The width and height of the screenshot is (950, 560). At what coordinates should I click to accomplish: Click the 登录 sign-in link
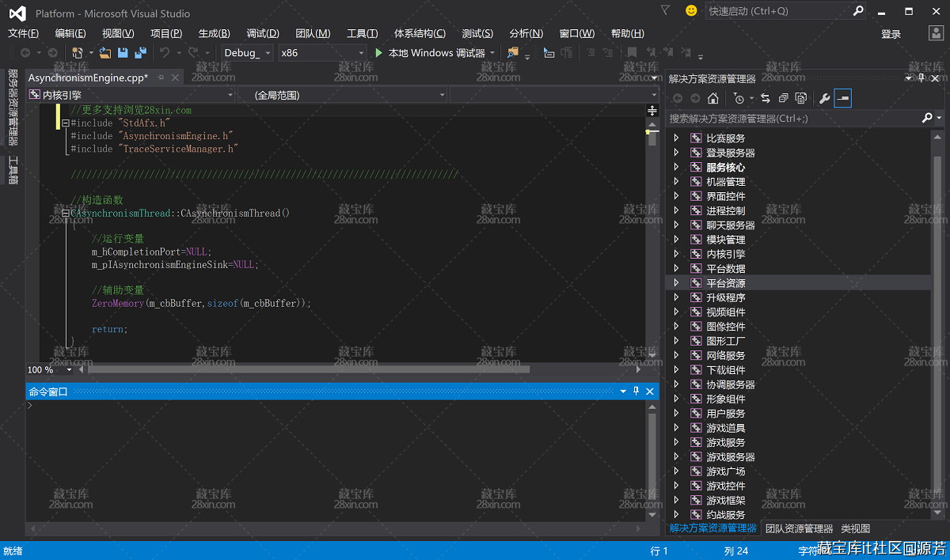point(891,34)
